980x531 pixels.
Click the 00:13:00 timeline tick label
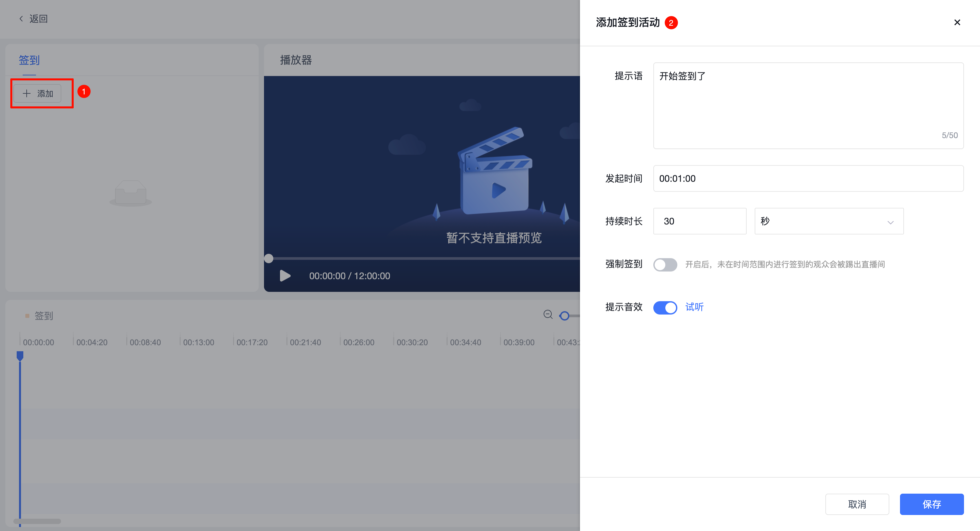199,342
